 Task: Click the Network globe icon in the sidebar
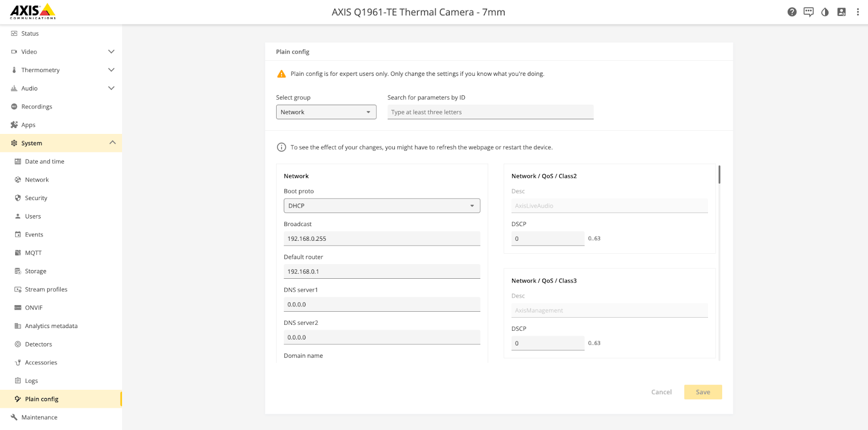point(18,180)
